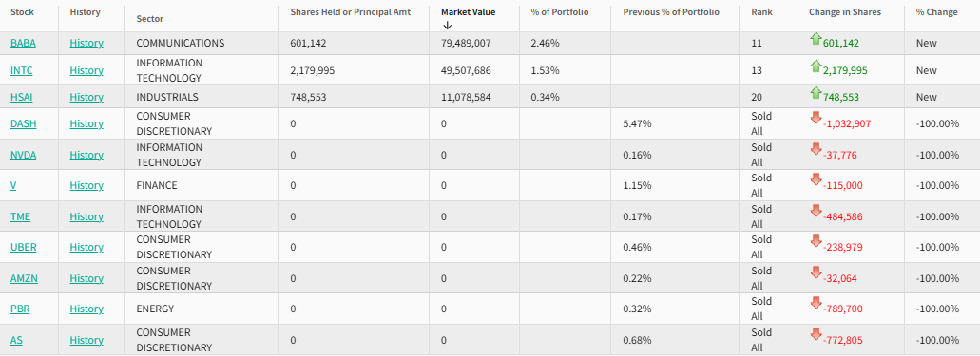The width and height of the screenshot is (980, 356).
Task: Click red down arrow beside -789,700
Action: tap(815, 303)
